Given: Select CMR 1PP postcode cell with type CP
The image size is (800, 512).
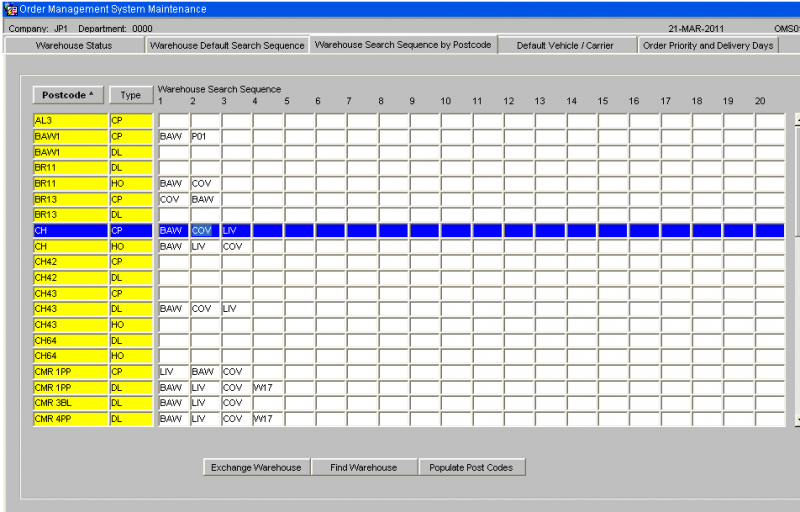Looking at the screenshot, I should point(70,372).
